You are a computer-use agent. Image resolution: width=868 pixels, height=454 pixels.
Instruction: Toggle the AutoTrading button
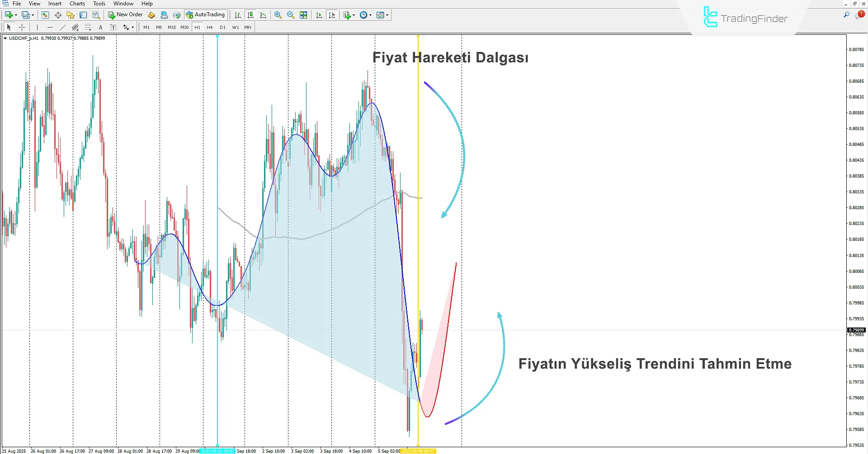[205, 15]
